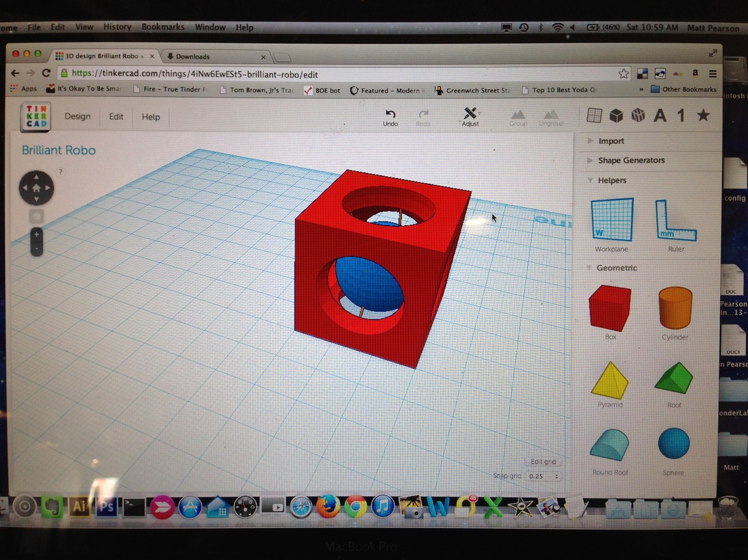Open iTunes from the Dock
This screenshot has width=748, height=560.
(383, 506)
